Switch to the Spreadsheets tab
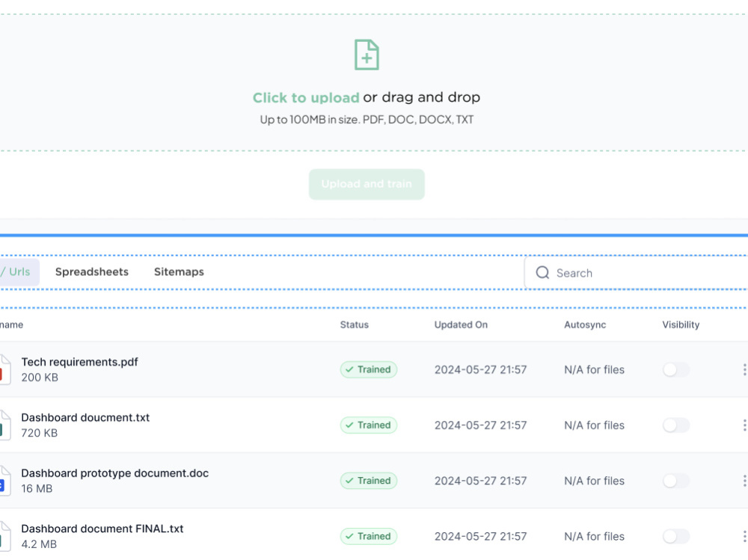 (x=91, y=271)
